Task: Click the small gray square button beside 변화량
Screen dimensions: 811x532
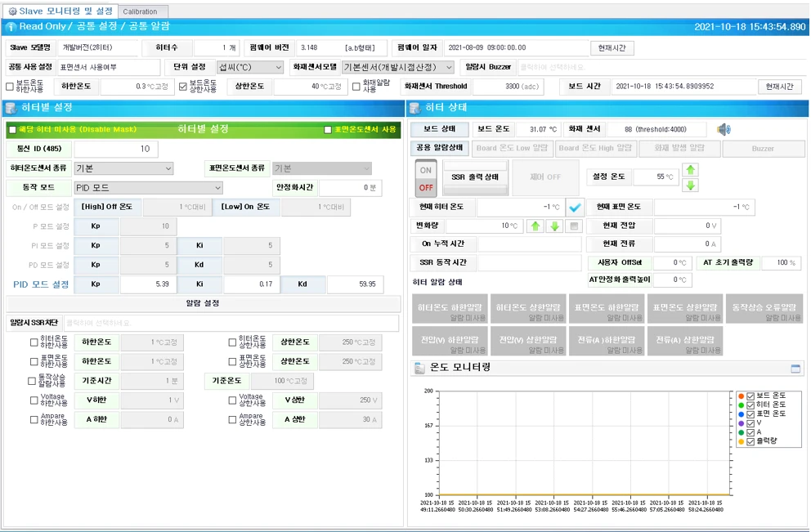Action: 574,226
